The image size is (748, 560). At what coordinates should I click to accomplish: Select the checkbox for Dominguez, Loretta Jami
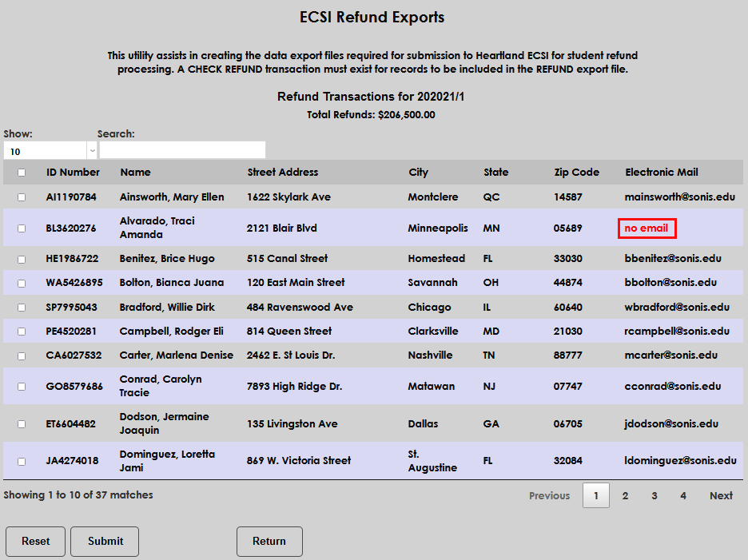pyautogui.click(x=21, y=461)
